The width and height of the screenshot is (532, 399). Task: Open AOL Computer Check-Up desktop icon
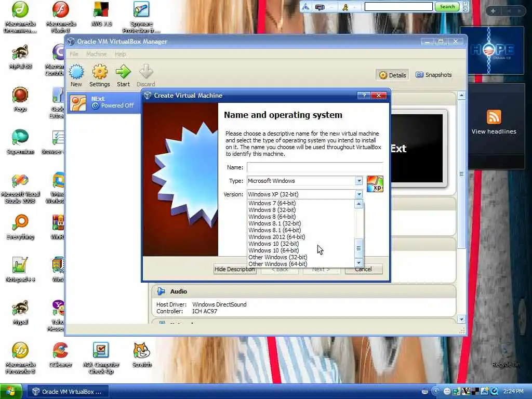pos(101,358)
